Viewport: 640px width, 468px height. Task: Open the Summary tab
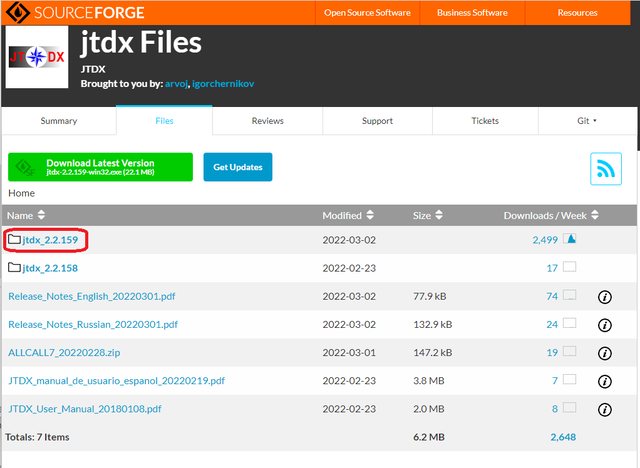click(x=59, y=121)
